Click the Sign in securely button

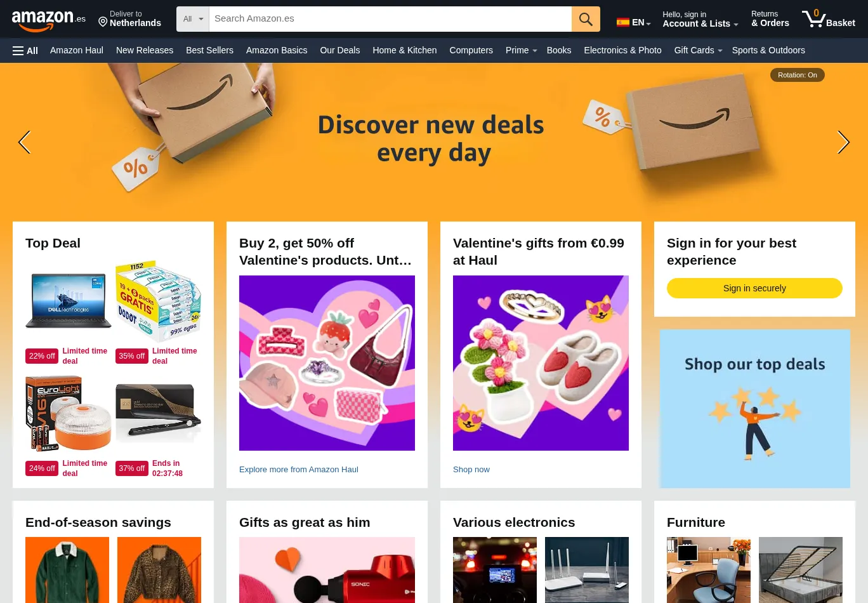[x=754, y=288]
